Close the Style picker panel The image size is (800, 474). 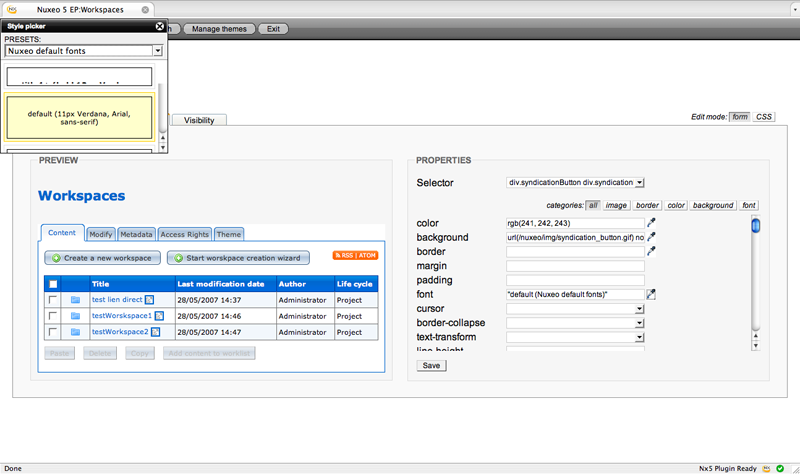tap(160, 26)
